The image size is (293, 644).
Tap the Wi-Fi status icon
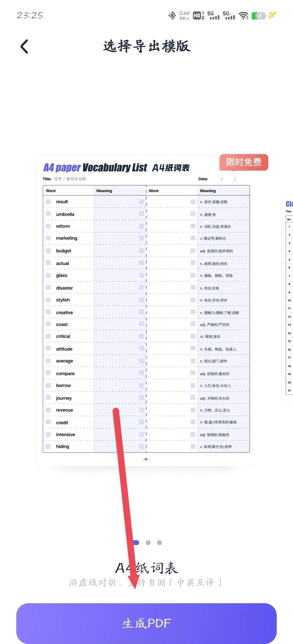(243, 15)
